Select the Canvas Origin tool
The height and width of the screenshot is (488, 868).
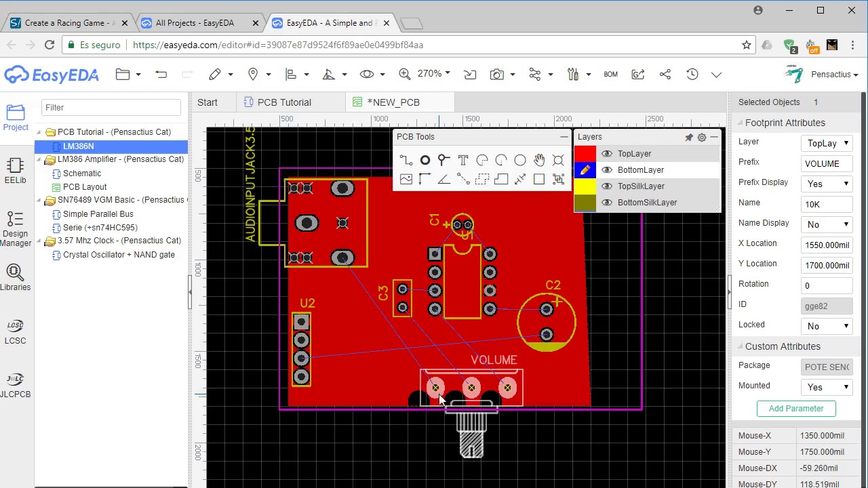[425, 180]
